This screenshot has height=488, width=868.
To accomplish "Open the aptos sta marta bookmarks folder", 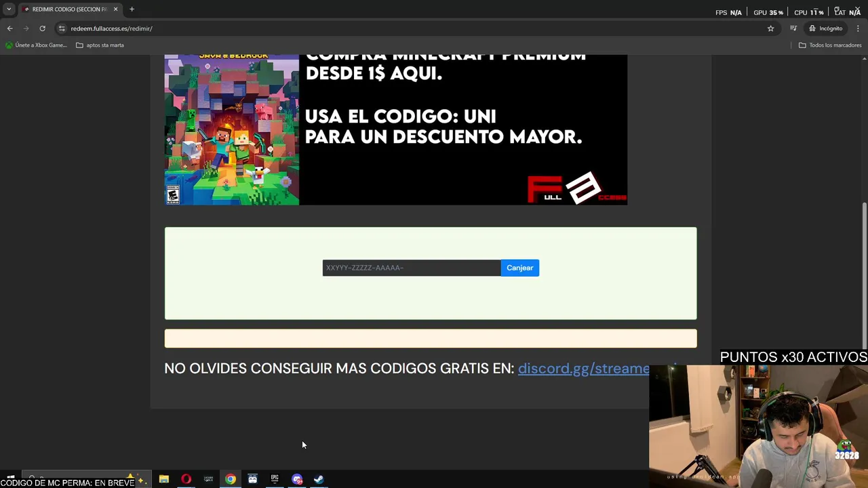I will coord(100,45).
